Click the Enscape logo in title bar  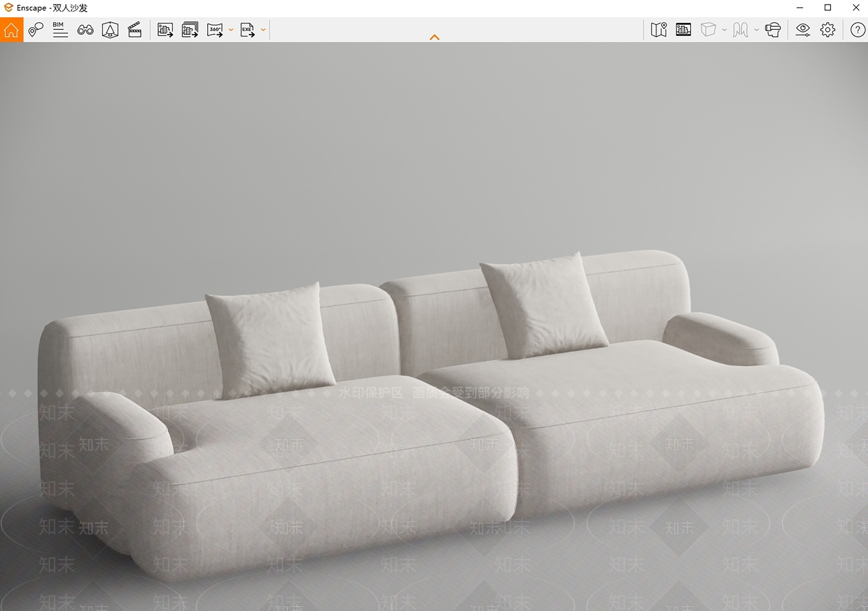click(x=8, y=8)
